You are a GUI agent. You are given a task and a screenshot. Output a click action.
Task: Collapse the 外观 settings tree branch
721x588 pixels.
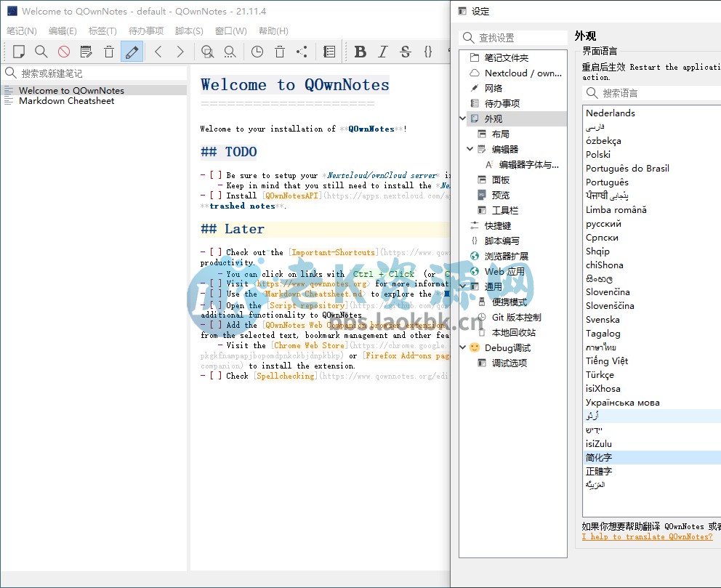point(462,118)
